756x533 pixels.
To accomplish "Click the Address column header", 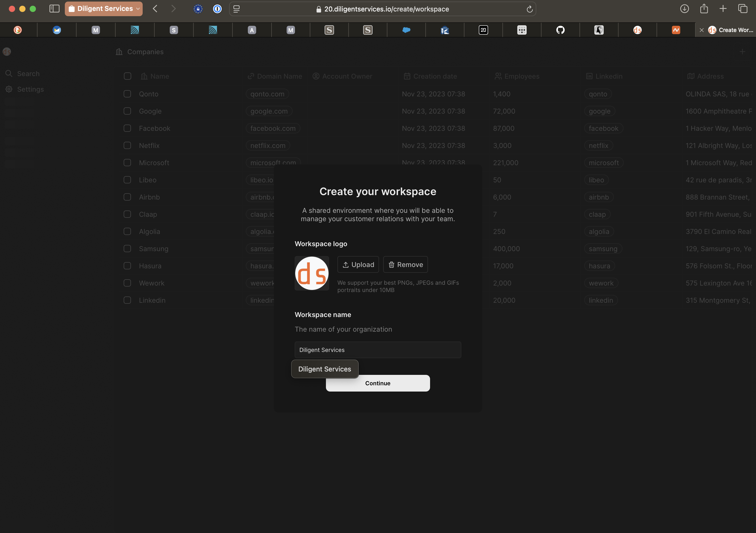I will point(705,76).
